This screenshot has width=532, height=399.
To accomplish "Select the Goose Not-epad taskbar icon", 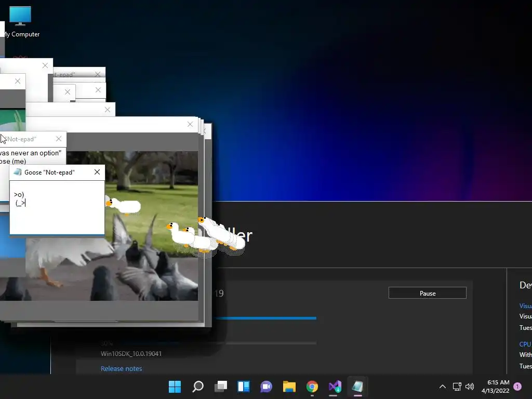I will pos(357,387).
